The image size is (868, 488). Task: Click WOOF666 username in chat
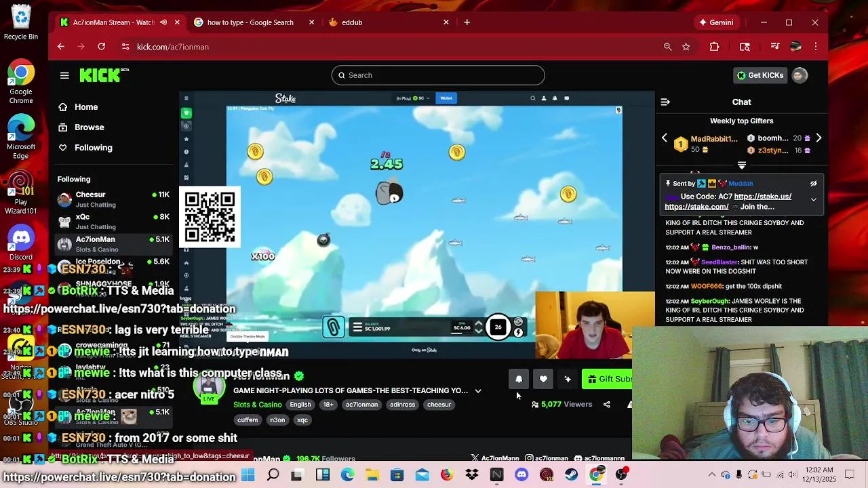(707, 287)
